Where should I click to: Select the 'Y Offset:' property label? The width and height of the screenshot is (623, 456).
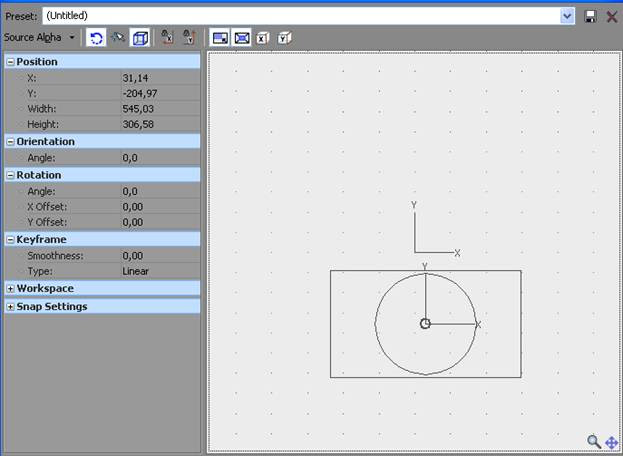click(47, 222)
